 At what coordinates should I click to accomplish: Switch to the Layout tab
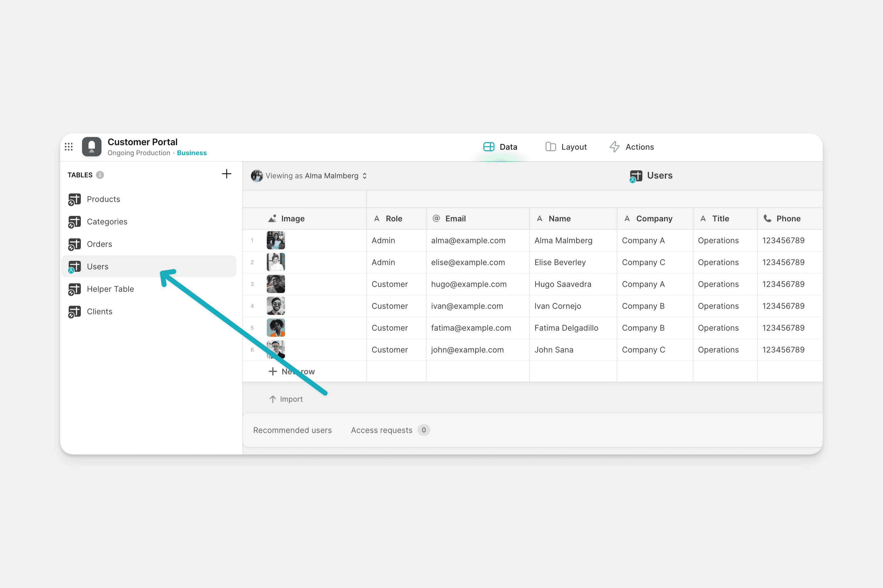(566, 147)
